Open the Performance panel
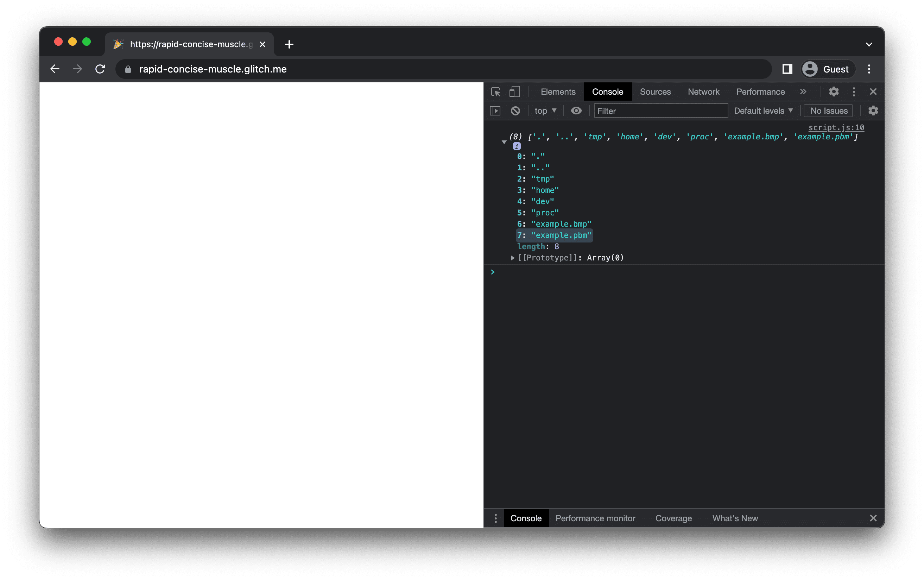The image size is (924, 580). 760,92
